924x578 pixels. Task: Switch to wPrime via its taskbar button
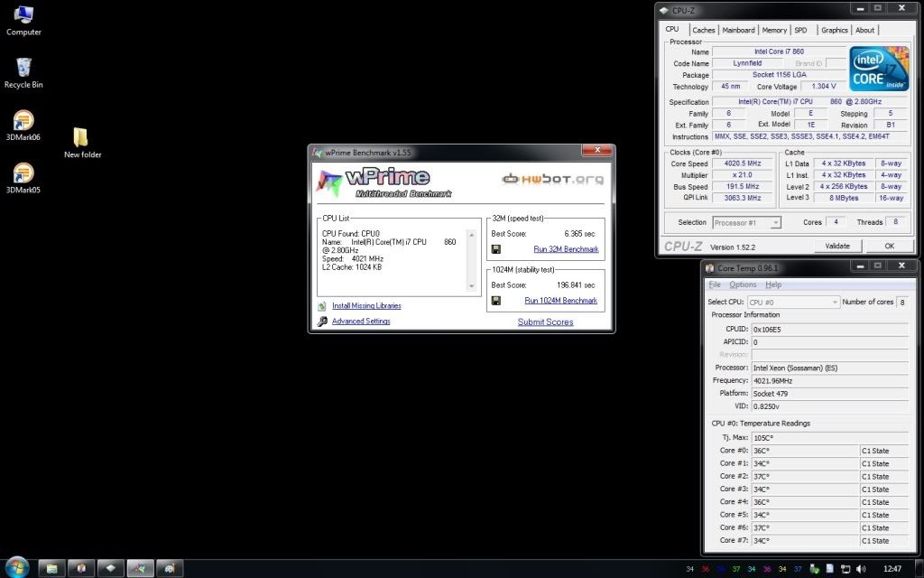(x=140, y=569)
